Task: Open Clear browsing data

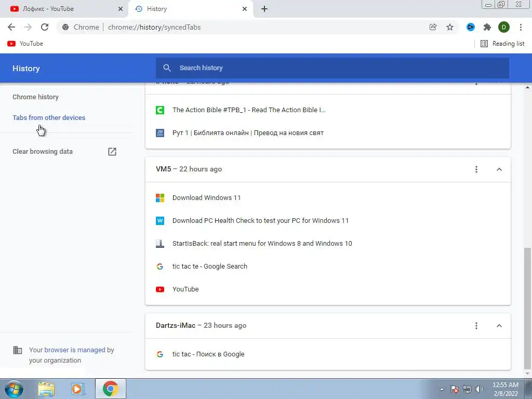Action: (43, 152)
